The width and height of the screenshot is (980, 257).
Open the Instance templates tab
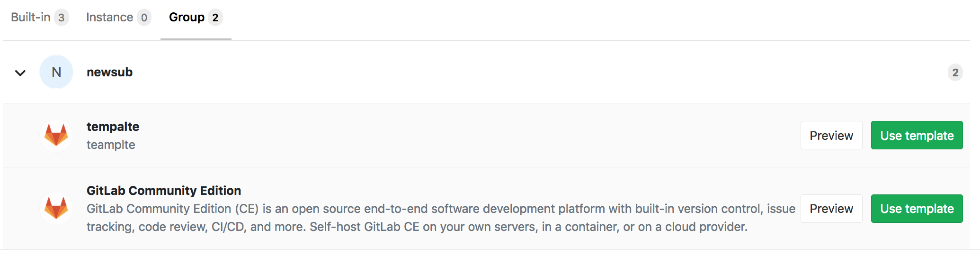pyautogui.click(x=110, y=18)
